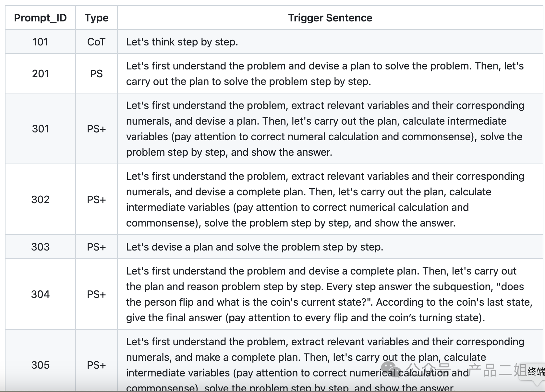Select Prompt_ID cell 303

40,247
